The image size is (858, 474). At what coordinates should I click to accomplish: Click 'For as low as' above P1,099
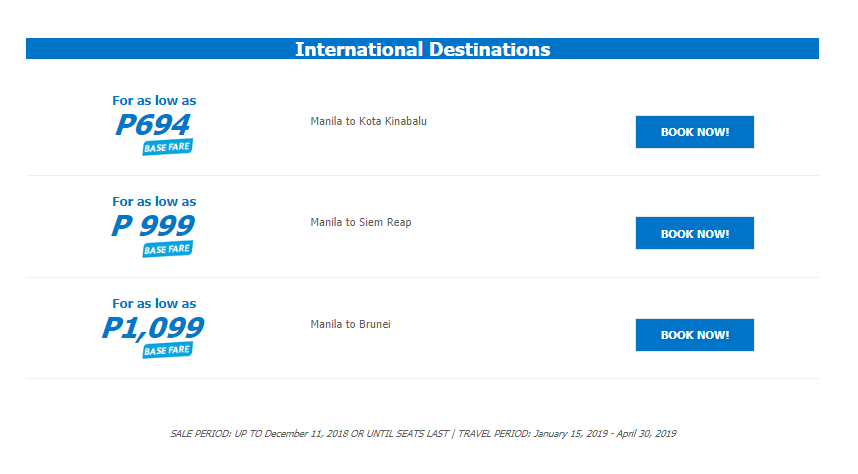click(154, 303)
